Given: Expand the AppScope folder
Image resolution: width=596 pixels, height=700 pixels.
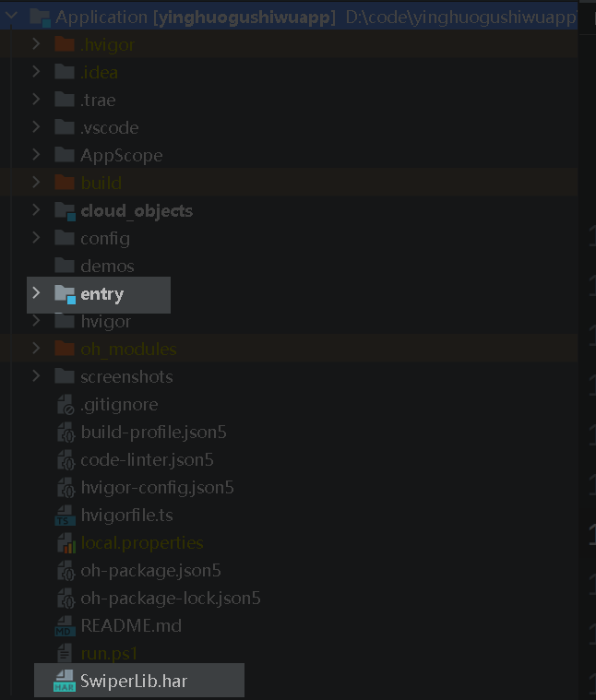Looking at the screenshot, I should pyautogui.click(x=36, y=155).
